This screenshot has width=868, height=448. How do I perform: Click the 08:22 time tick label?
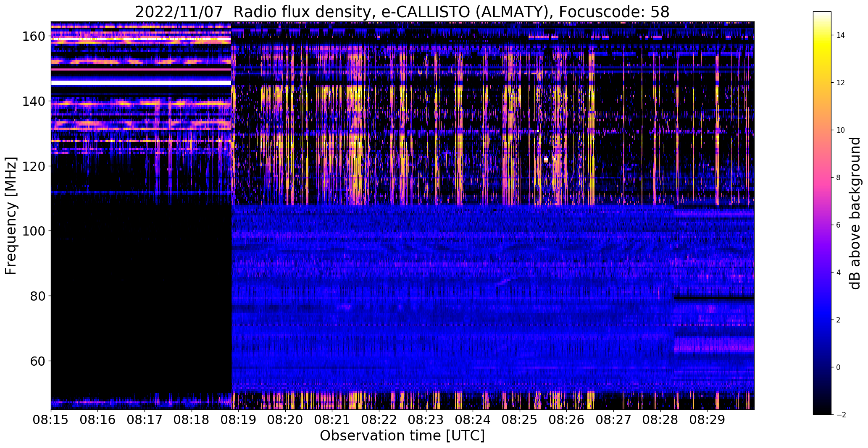coord(379,419)
